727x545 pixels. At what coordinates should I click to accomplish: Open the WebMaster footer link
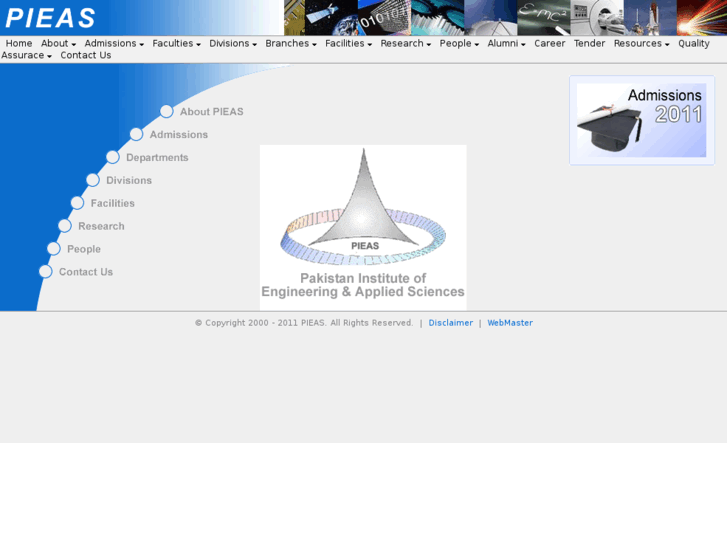(510, 323)
